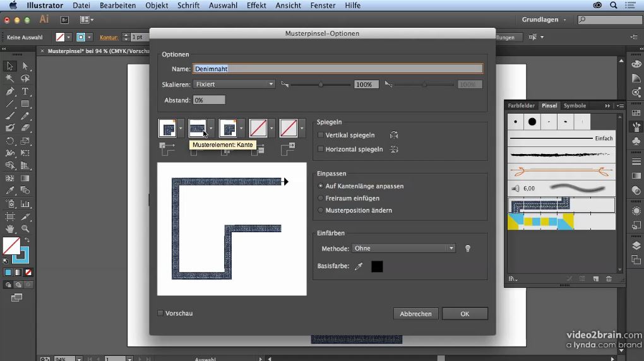
Task: Select the Rotate tool
Action: click(10, 141)
